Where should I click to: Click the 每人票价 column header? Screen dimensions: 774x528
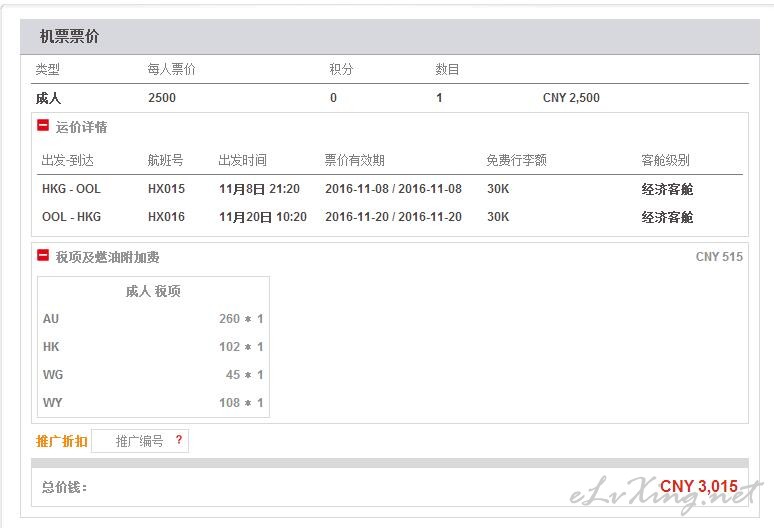[171, 69]
